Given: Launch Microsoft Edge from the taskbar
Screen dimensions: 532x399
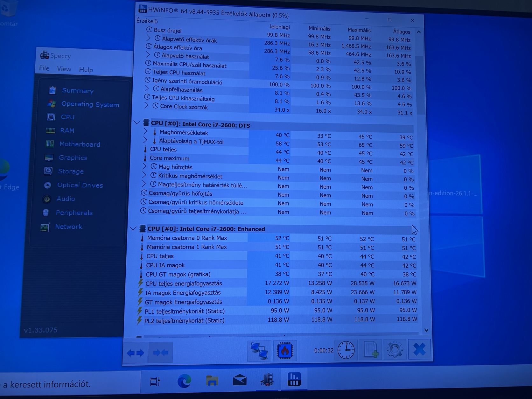Looking at the screenshot, I should pos(184,381).
